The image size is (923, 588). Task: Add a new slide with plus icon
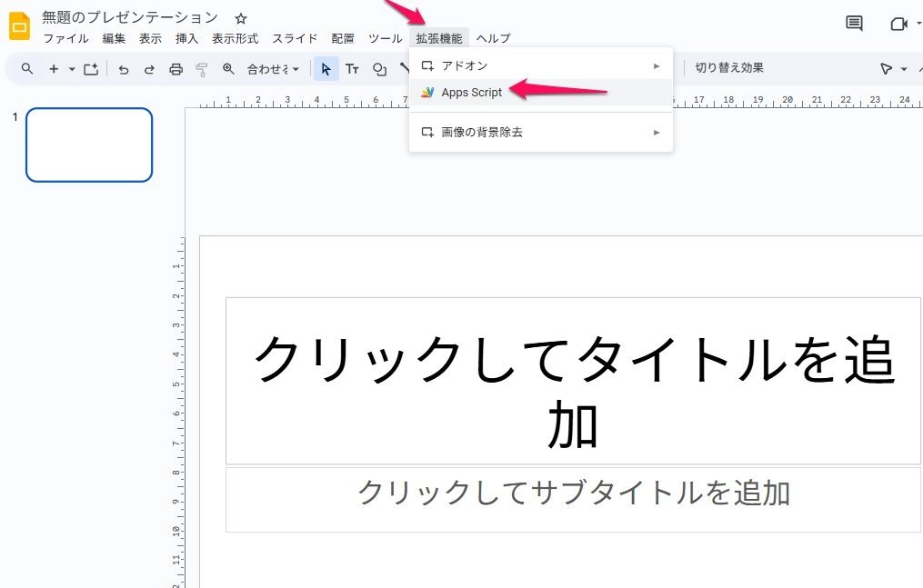coord(54,69)
